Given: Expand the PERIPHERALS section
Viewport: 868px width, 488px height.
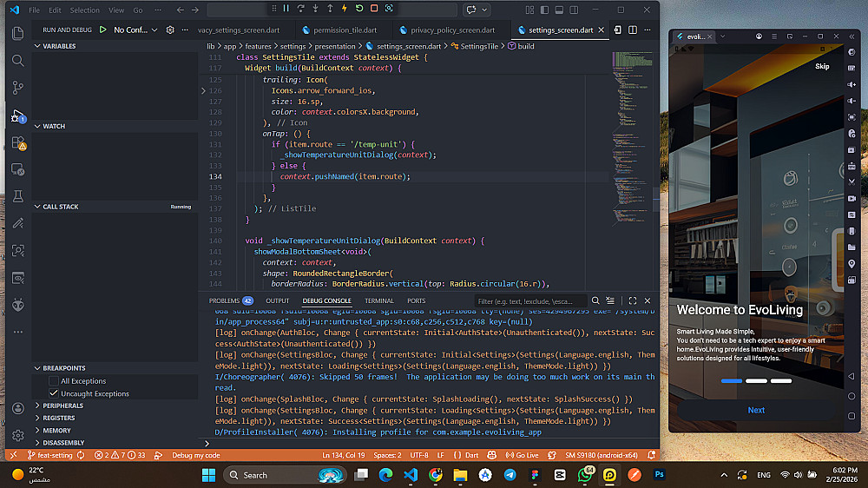Looking at the screenshot, I should tap(62, 406).
